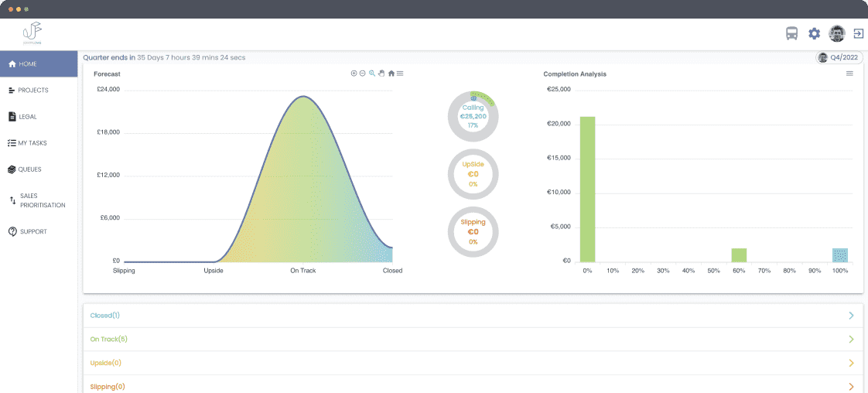Viewport: 868px width, 393px height.
Task: Expand the Closed(1) section
Action: (x=851, y=316)
